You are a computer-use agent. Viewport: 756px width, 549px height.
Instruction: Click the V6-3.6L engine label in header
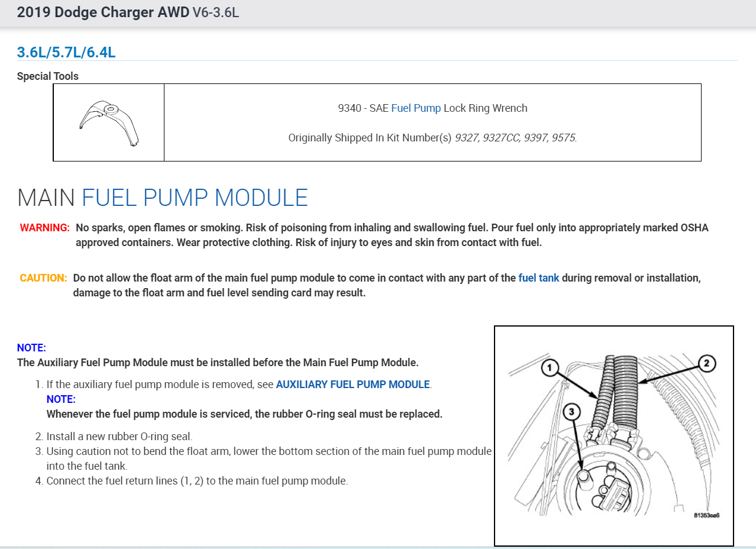(216, 12)
